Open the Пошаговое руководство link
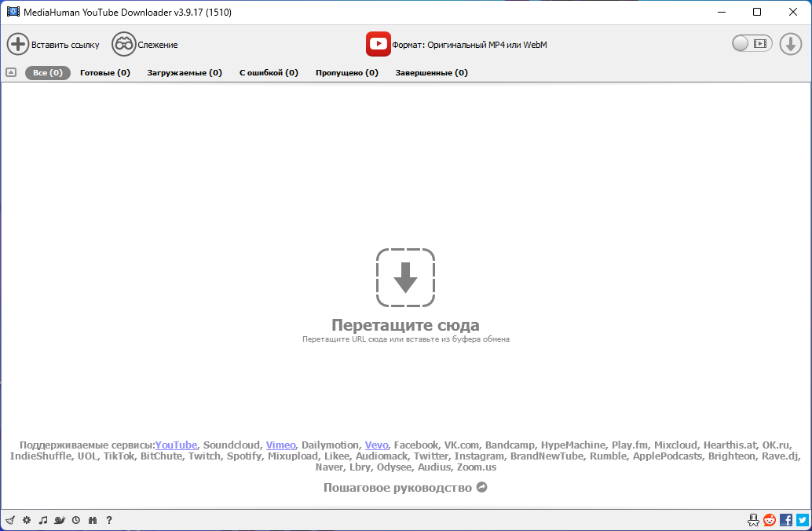This screenshot has height=531, width=812. [405, 488]
